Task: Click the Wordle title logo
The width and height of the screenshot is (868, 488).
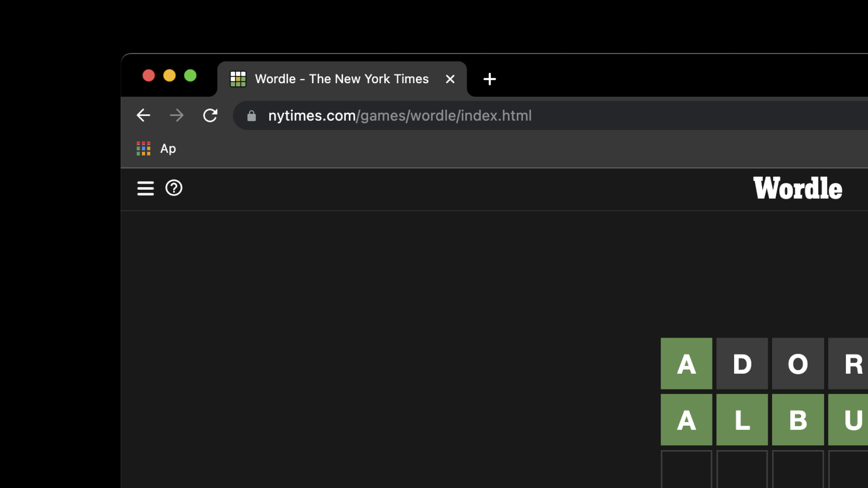Action: coord(797,188)
